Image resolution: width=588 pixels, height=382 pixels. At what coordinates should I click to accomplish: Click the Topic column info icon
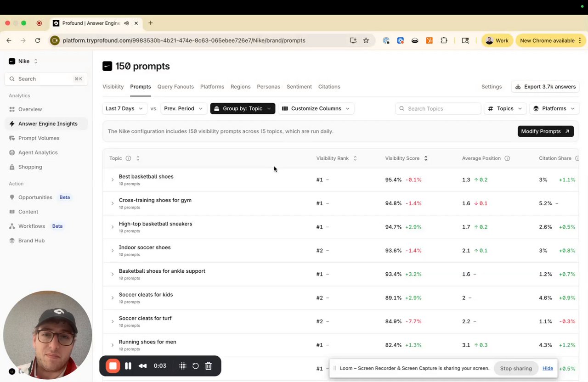click(128, 158)
